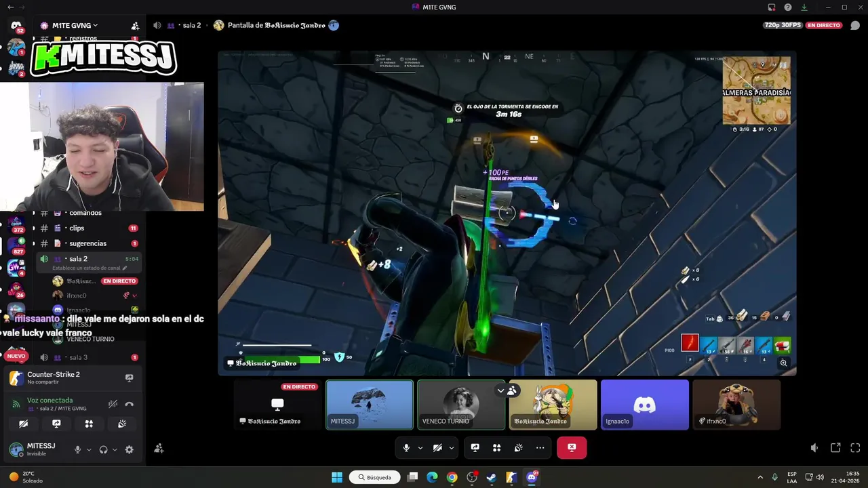Screen dimensions: 868x488
Task: Click the 720p 30FPS quality badge
Action: point(783,25)
